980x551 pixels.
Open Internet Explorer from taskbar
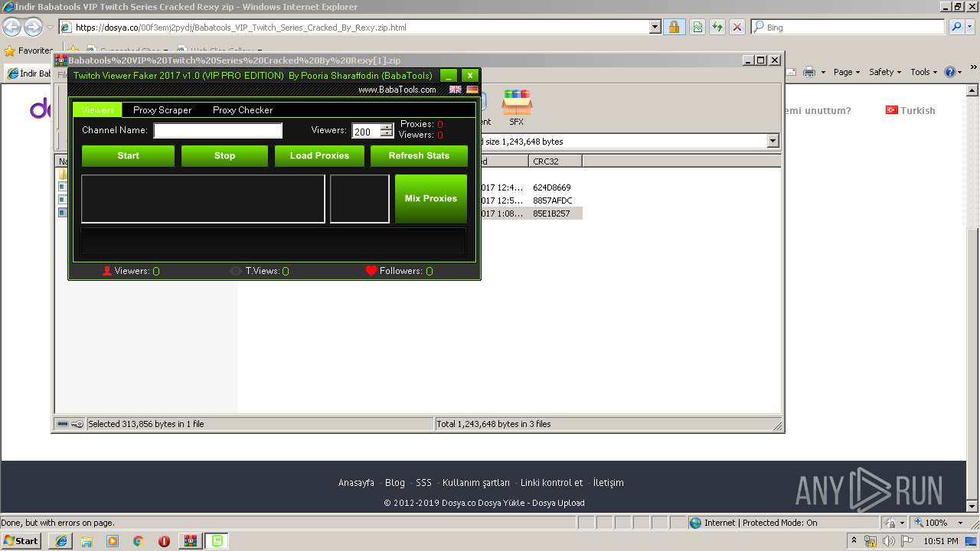click(x=61, y=541)
